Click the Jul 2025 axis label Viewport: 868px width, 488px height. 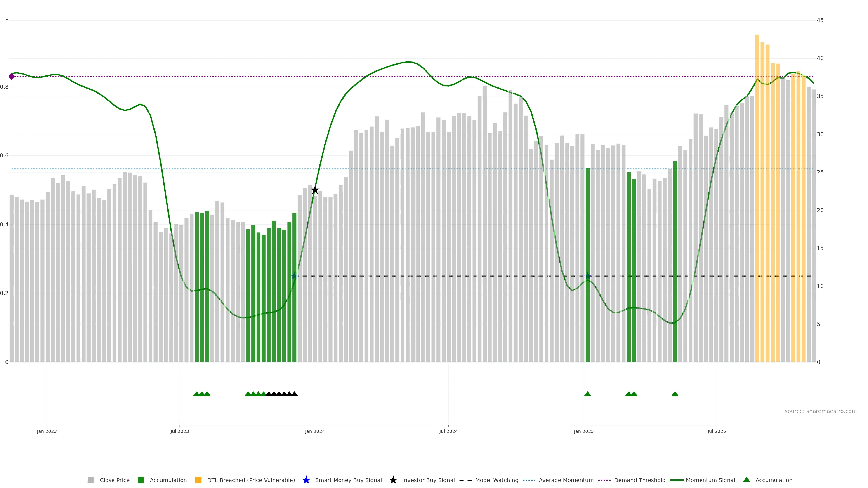tap(716, 431)
